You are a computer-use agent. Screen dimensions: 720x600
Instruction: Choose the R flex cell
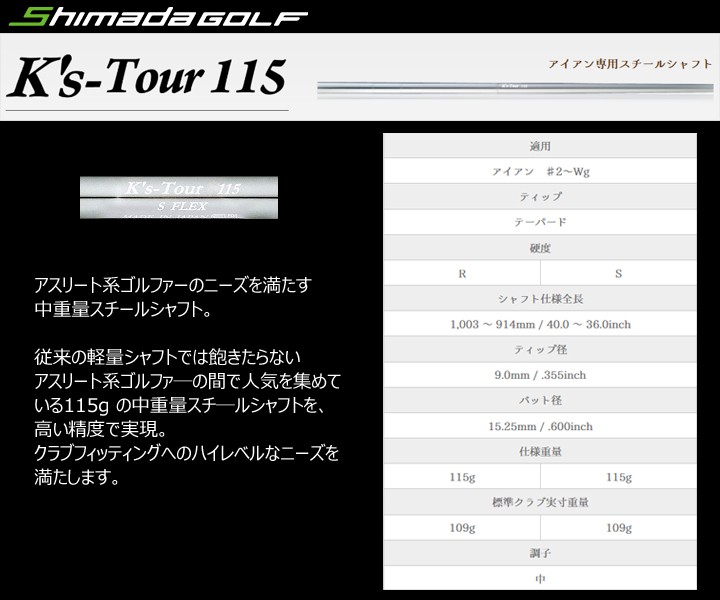[462, 273]
